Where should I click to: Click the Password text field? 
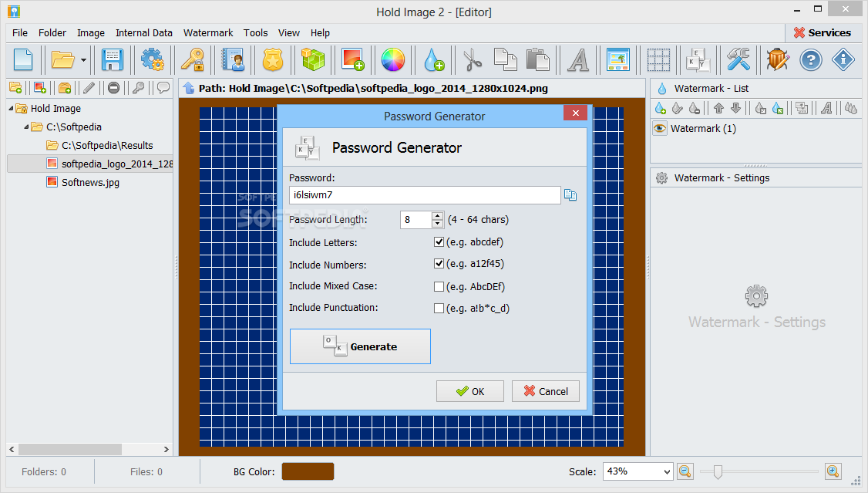click(426, 195)
